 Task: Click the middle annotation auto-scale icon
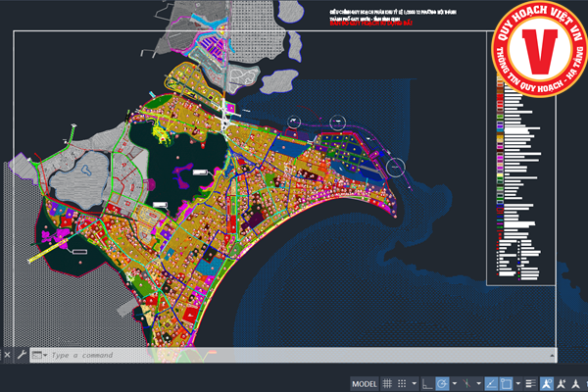click(x=563, y=383)
